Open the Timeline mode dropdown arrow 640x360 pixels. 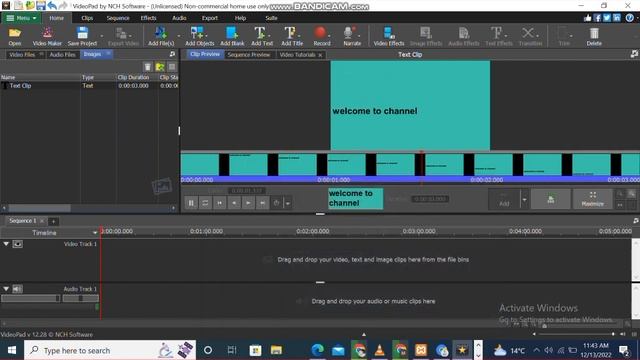click(95, 233)
